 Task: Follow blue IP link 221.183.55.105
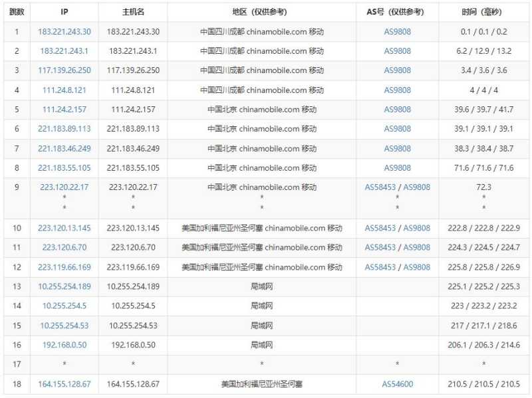click(65, 168)
